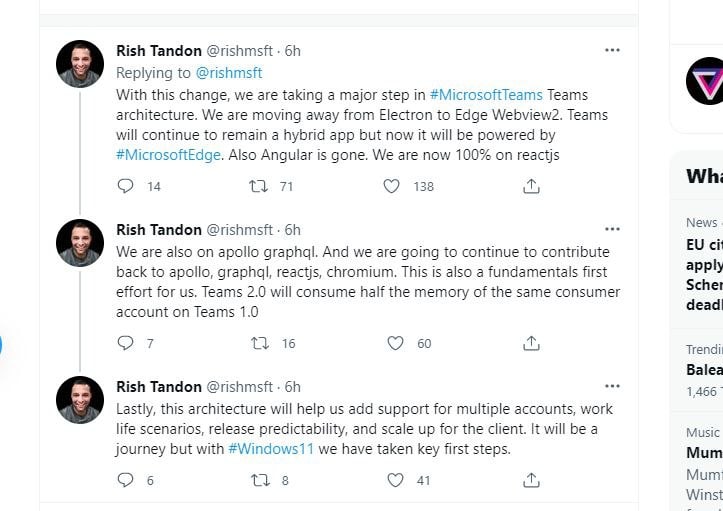This screenshot has width=723, height=511.
Task: Open more options on Windows11 tweet
Action: coord(612,386)
